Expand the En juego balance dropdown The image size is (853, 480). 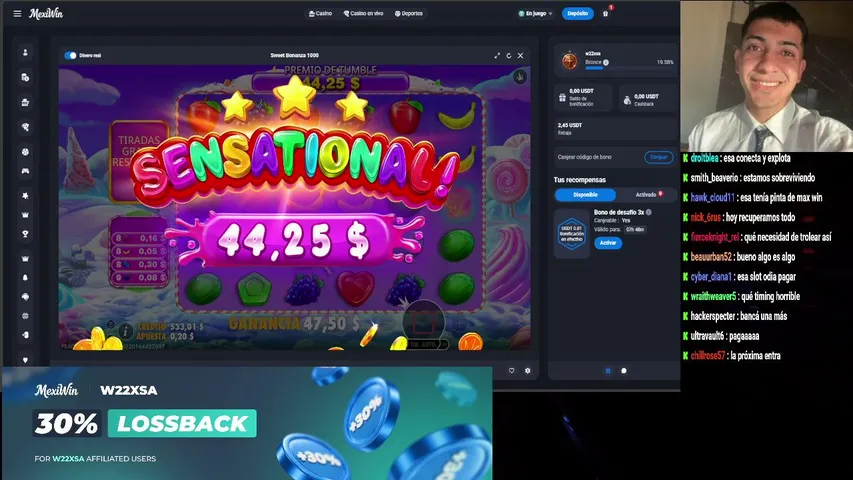pos(536,14)
